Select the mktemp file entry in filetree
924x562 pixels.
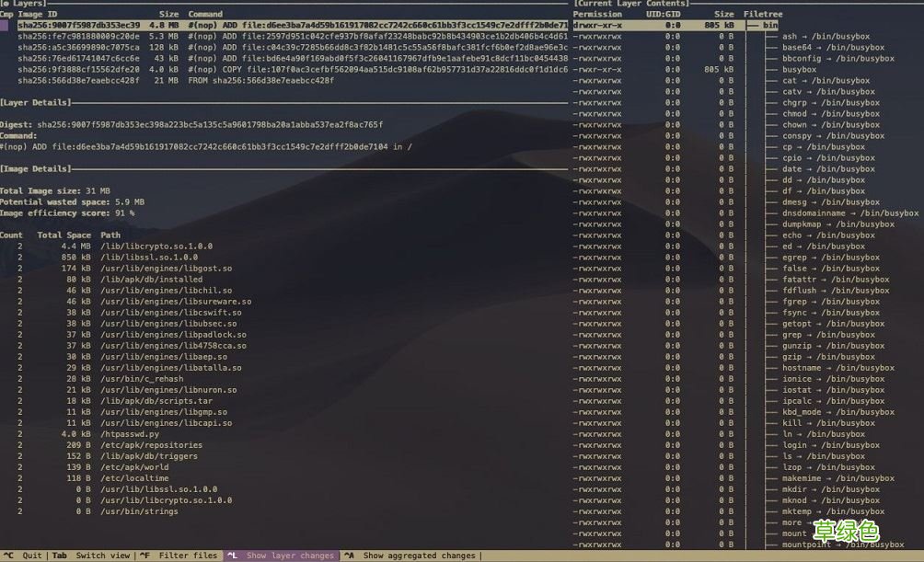click(833, 511)
